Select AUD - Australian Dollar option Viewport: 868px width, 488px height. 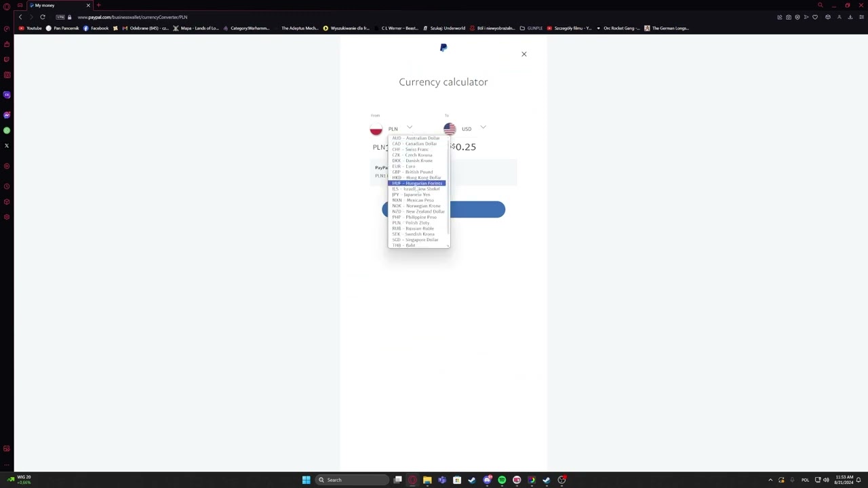coord(416,138)
